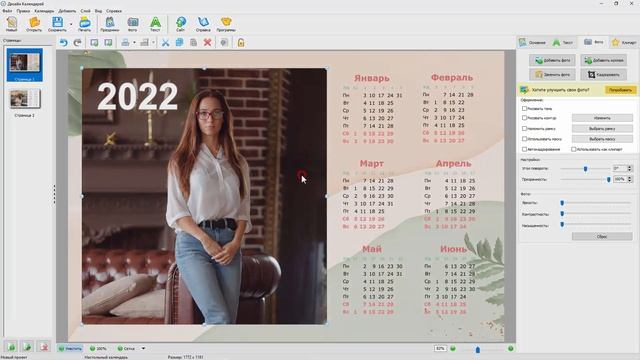
Task: Open the Сетка dropdown arrow
Action: (143, 349)
